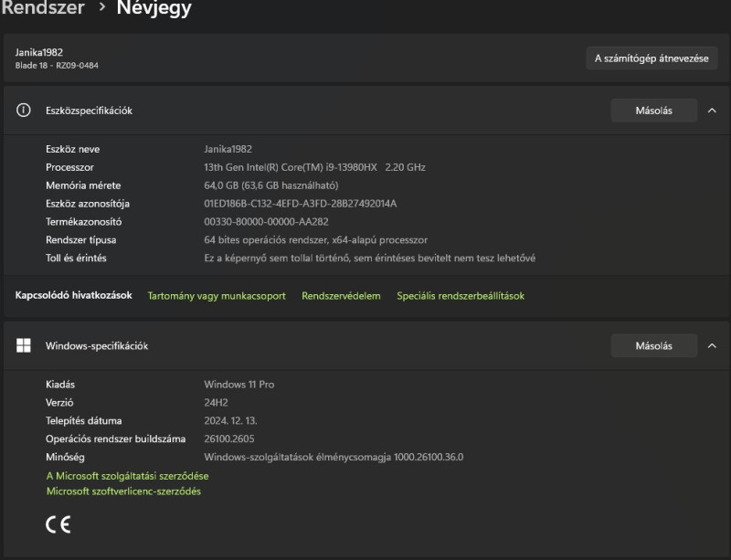Select the Windows-szolgáltatások élménycsomagja value
Screen dimensions: 731x560
click(x=334, y=458)
